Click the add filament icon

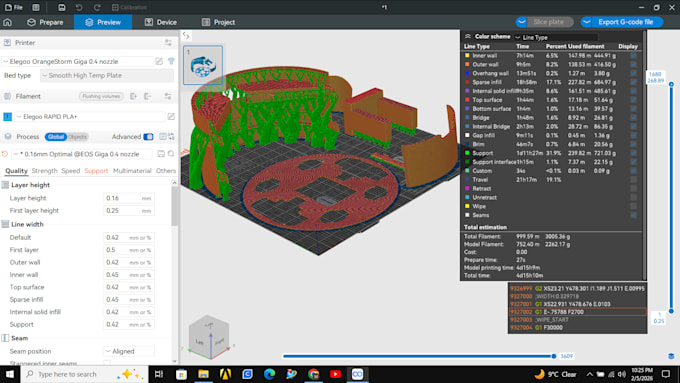[x=134, y=96]
